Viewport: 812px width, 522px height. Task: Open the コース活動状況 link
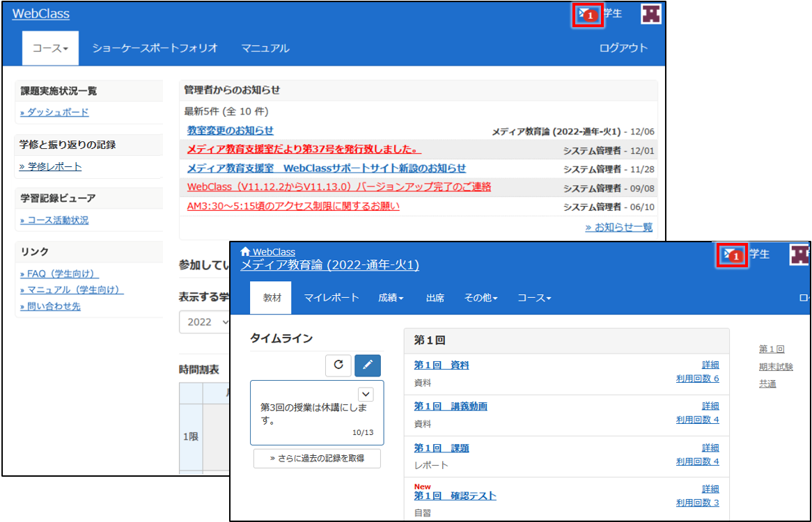click(x=54, y=221)
